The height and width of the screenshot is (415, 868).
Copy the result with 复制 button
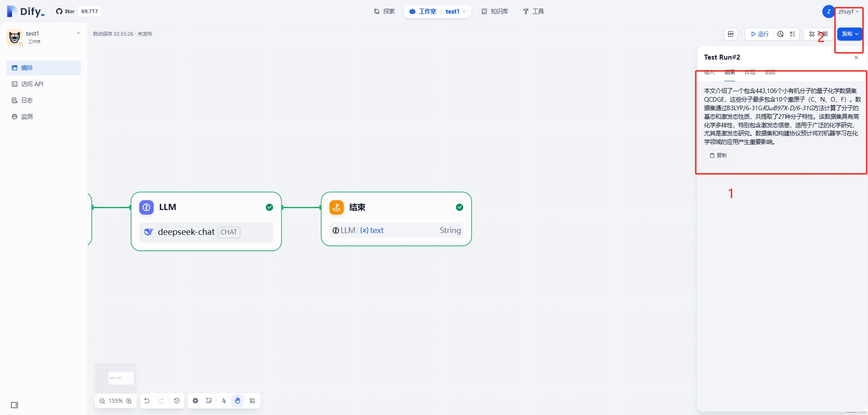click(718, 155)
